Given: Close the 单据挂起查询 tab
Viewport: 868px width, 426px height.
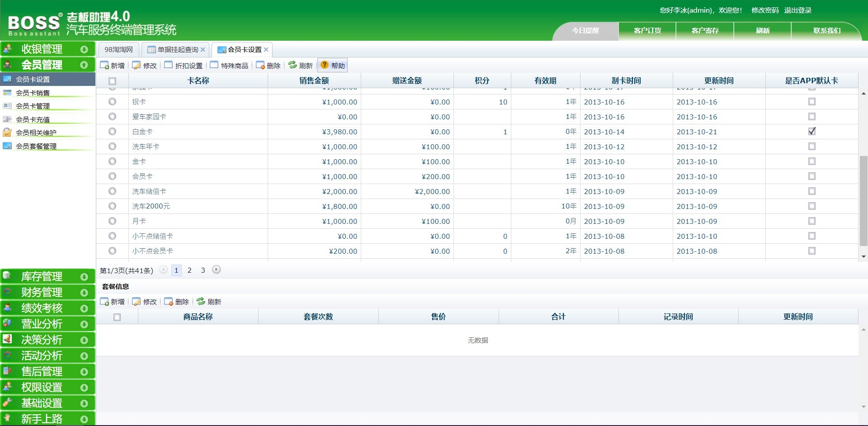Looking at the screenshot, I should (203, 50).
